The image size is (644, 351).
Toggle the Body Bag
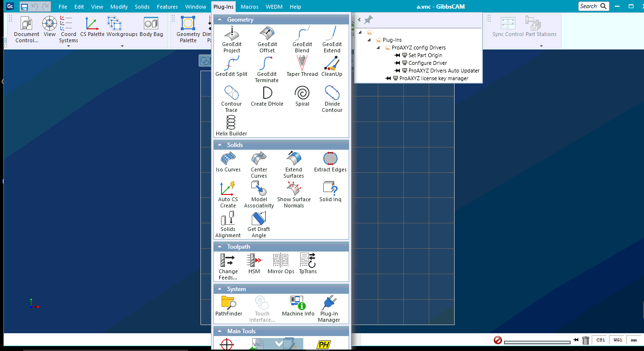[151, 26]
